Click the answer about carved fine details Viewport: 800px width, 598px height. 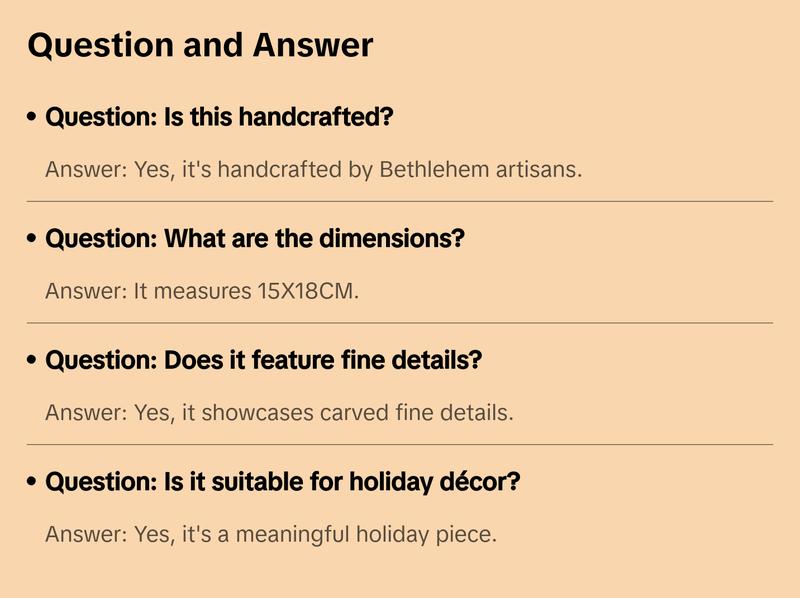coord(279,412)
